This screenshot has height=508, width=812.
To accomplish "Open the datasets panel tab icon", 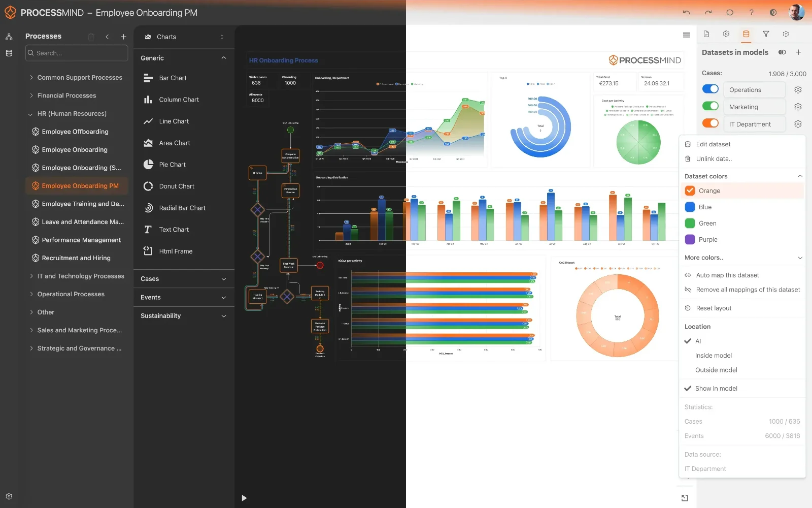I will (x=746, y=34).
